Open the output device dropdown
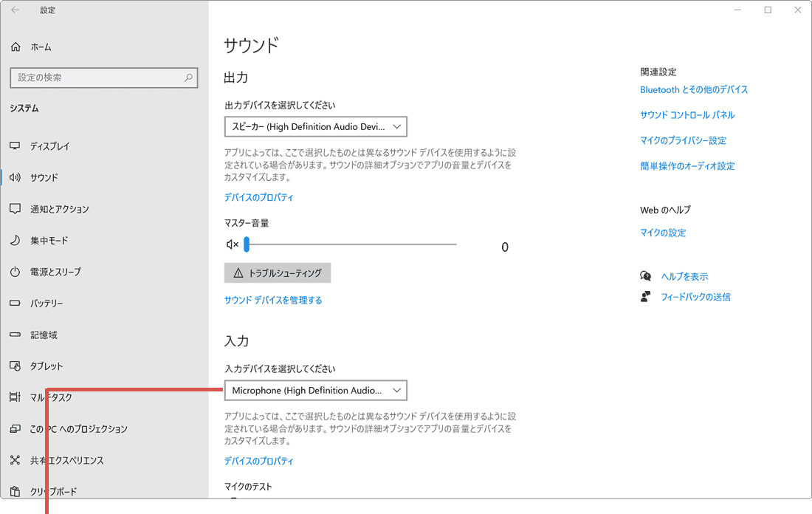The image size is (812, 514). click(315, 126)
